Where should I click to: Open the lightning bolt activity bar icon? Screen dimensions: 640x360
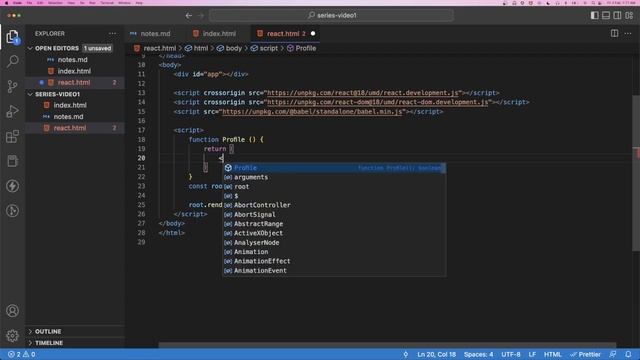(x=12, y=186)
